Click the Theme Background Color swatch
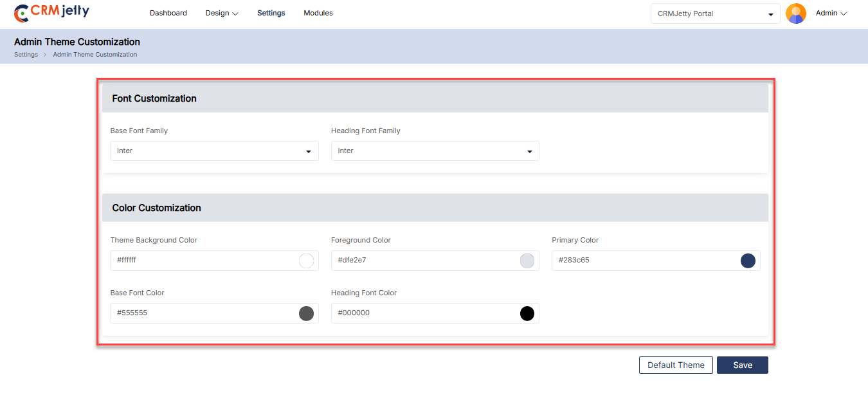This screenshot has height=404, width=868. tap(306, 261)
